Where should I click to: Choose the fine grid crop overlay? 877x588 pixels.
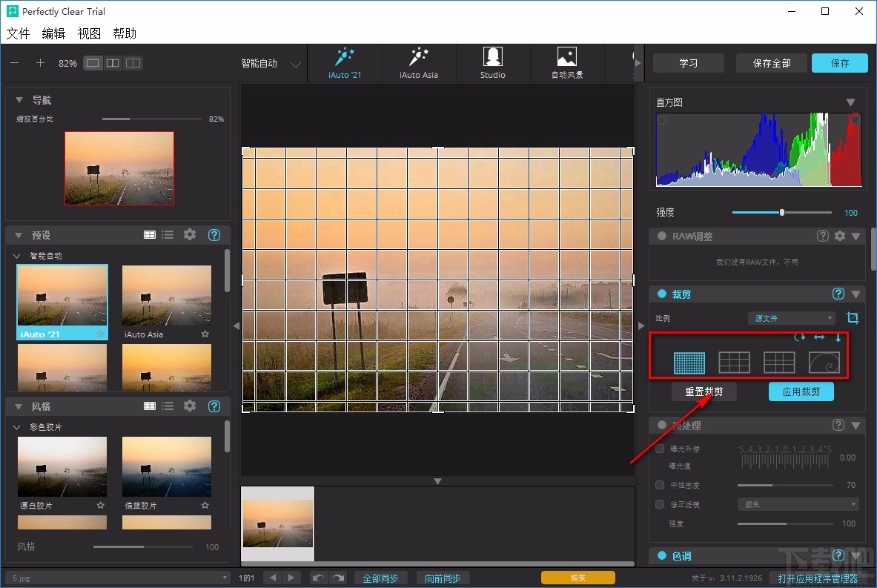pyautogui.click(x=689, y=362)
